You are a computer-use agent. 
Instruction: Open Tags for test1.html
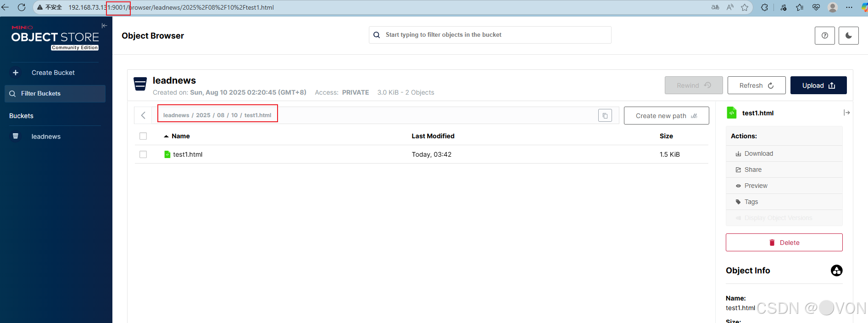tap(784, 202)
